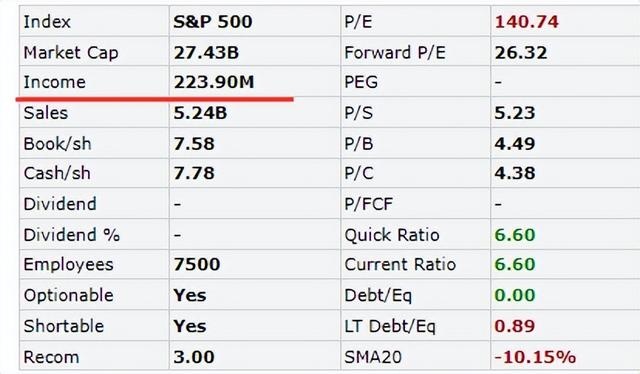Select the Market Cap label
The width and height of the screenshot is (640, 374).
[x=71, y=53]
